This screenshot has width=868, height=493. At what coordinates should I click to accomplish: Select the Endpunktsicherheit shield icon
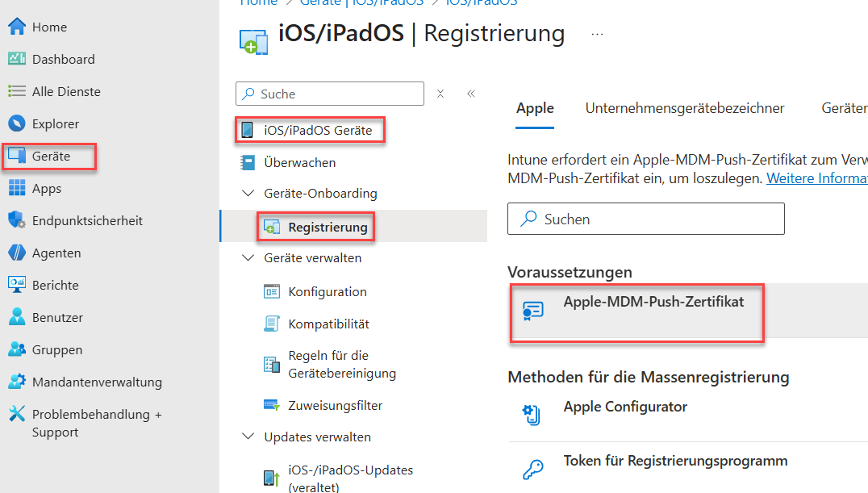click(17, 220)
